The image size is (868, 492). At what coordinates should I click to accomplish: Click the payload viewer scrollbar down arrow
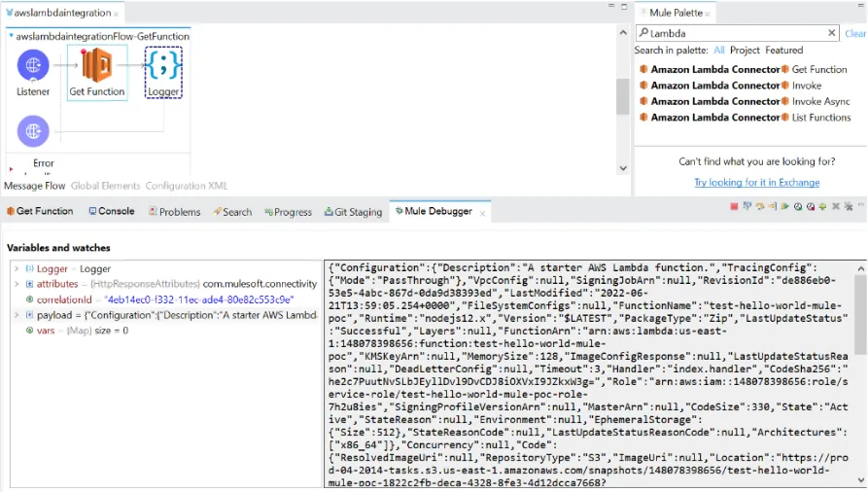(x=861, y=480)
